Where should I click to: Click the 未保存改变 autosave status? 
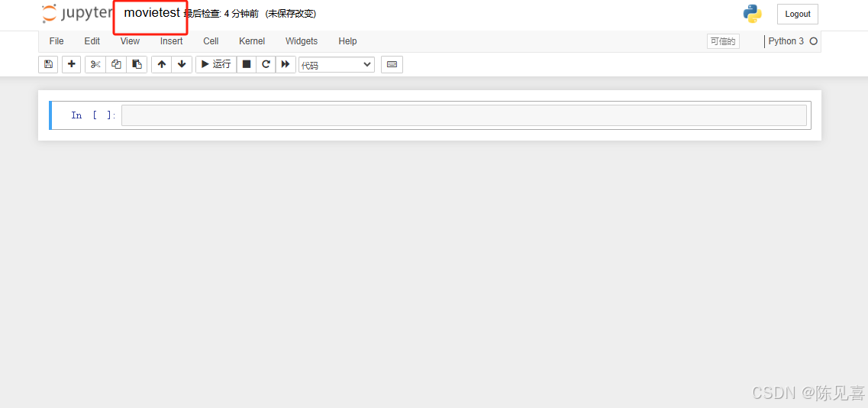(x=291, y=14)
